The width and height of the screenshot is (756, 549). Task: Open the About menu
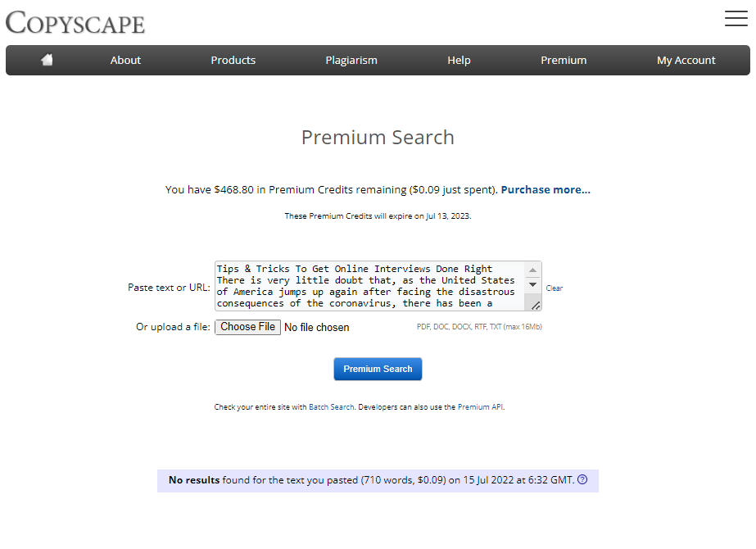pyautogui.click(x=125, y=61)
